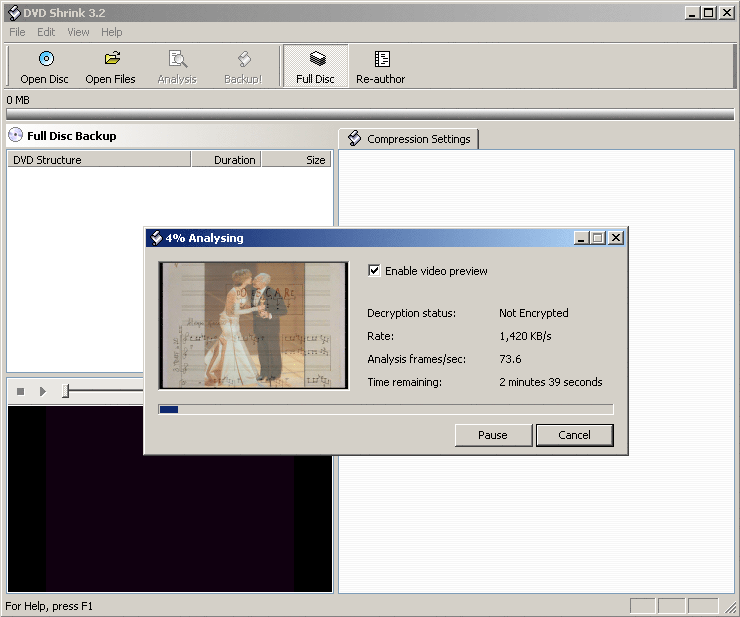Click the 'Not Encrypted' status text
Viewport: 740px width, 617px height.
point(534,313)
